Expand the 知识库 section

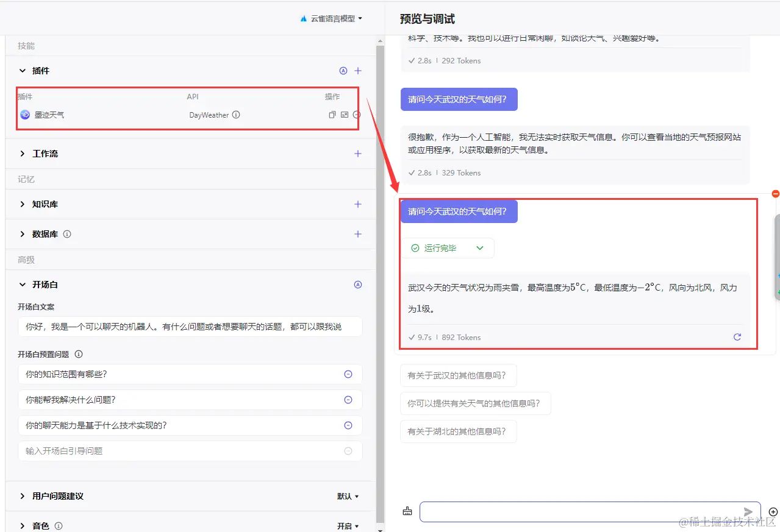tap(23, 204)
